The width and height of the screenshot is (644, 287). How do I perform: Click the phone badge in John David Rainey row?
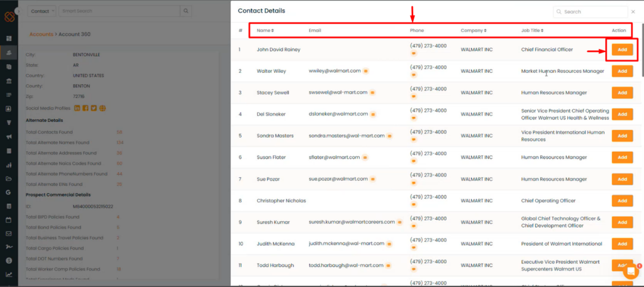click(414, 53)
